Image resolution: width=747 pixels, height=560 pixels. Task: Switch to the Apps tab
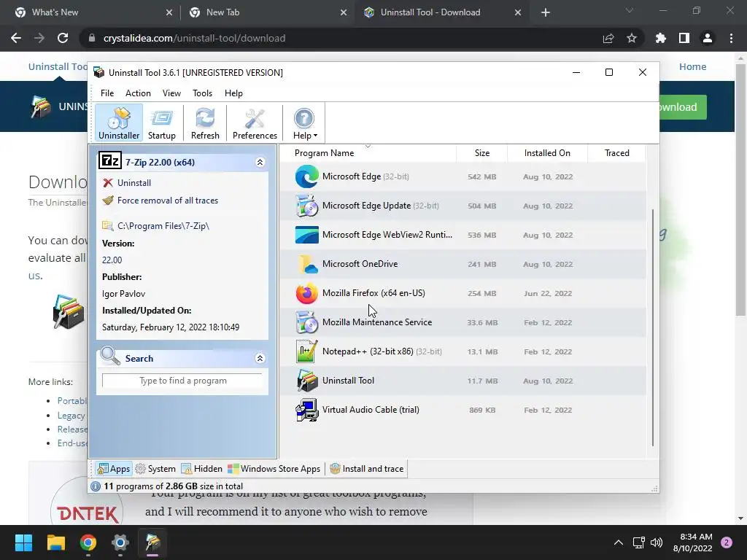pyautogui.click(x=113, y=469)
